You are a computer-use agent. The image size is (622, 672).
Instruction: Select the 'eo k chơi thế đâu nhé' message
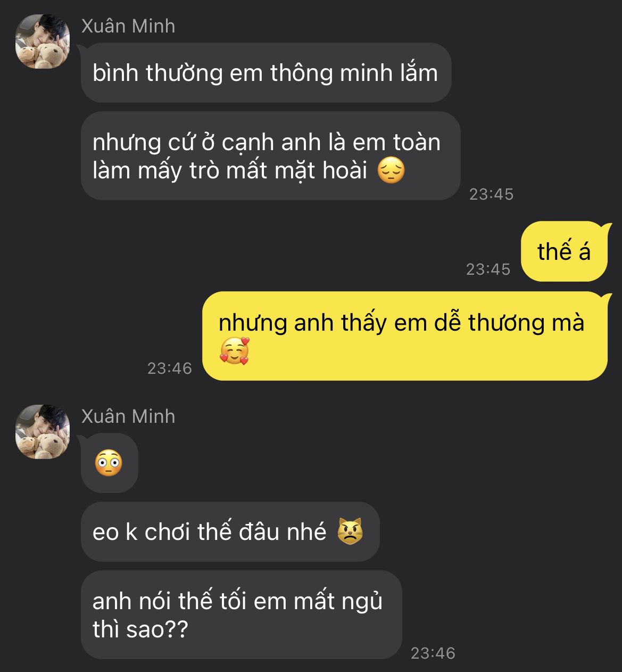230,531
